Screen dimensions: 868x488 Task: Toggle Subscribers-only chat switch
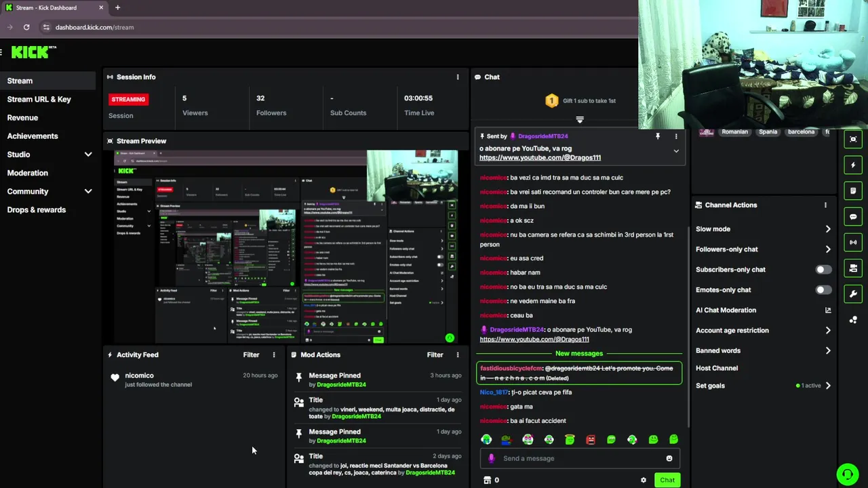click(x=823, y=270)
